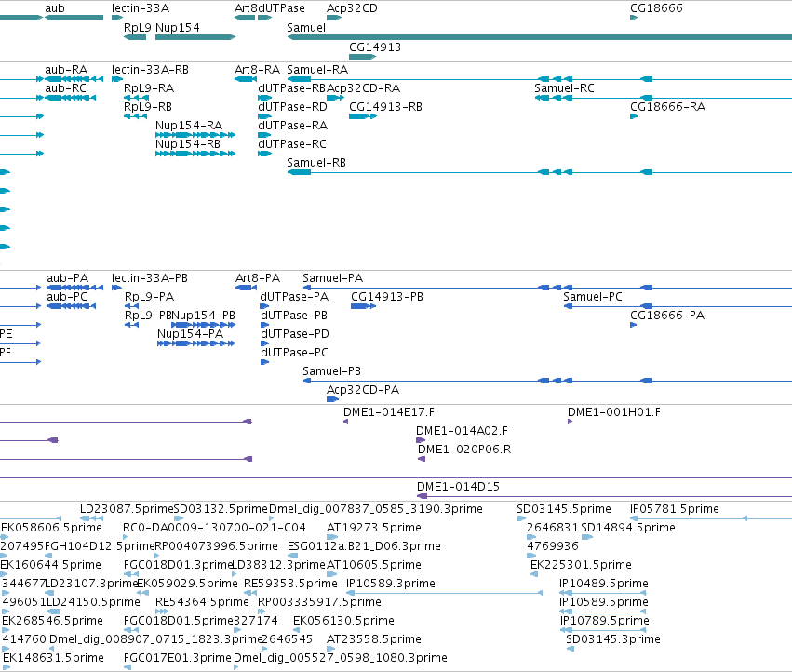Click the LD23087.5prime EST label
Image resolution: width=792 pixels, height=672 pixels.
click(x=127, y=509)
